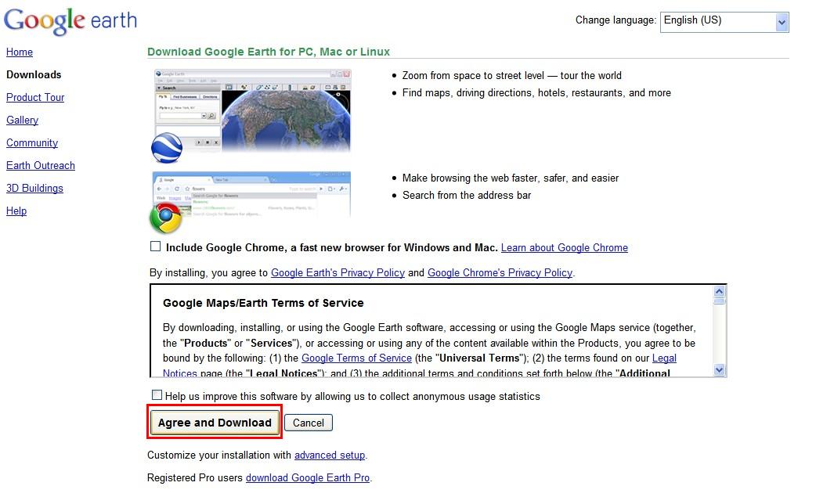Click the terms box scroll up arrow
This screenshot has height=504, width=816.
(x=719, y=291)
